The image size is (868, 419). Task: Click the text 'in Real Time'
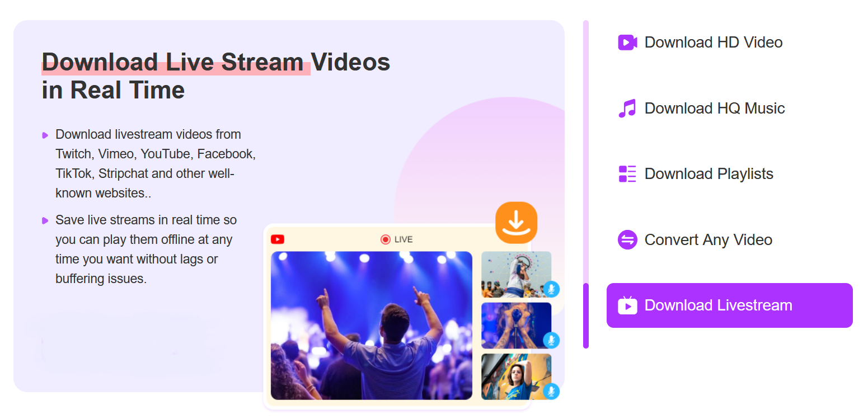tap(113, 90)
